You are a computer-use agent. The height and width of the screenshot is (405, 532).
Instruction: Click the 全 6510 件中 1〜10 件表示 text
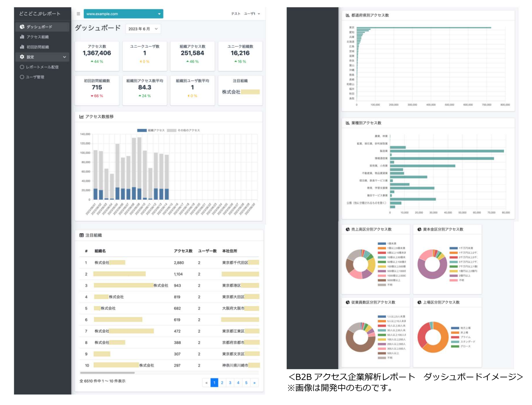(x=102, y=381)
